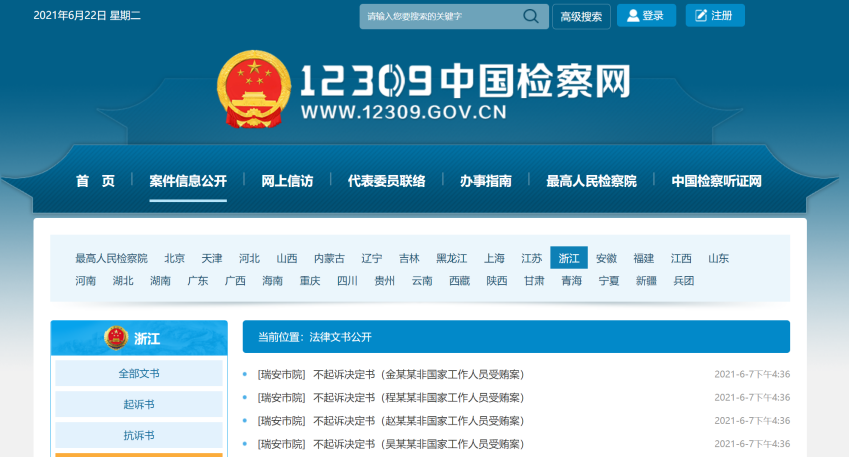Image resolution: width=849 pixels, height=457 pixels.
Task: Click the small emblem beside 浙江 sidebar title
Action: click(x=116, y=338)
